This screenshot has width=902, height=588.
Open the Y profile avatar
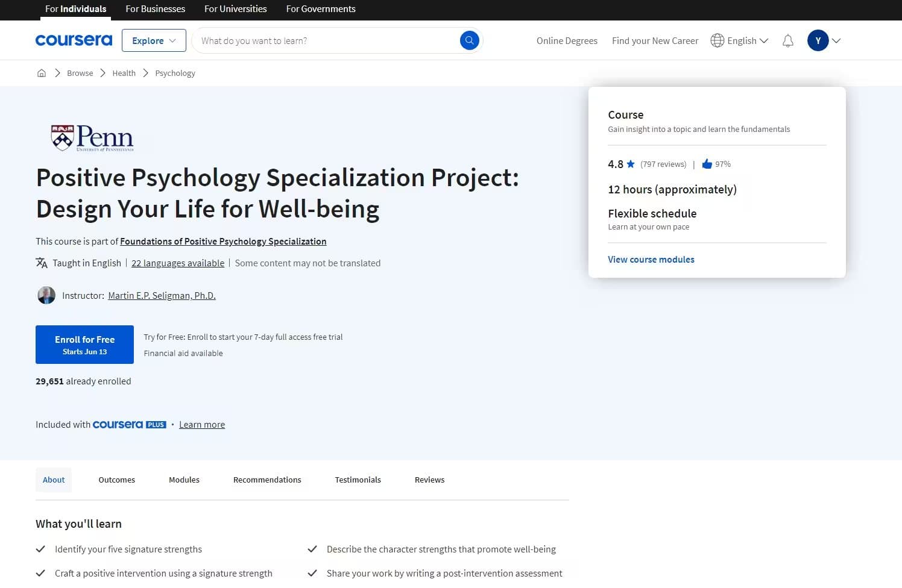click(818, 40)
